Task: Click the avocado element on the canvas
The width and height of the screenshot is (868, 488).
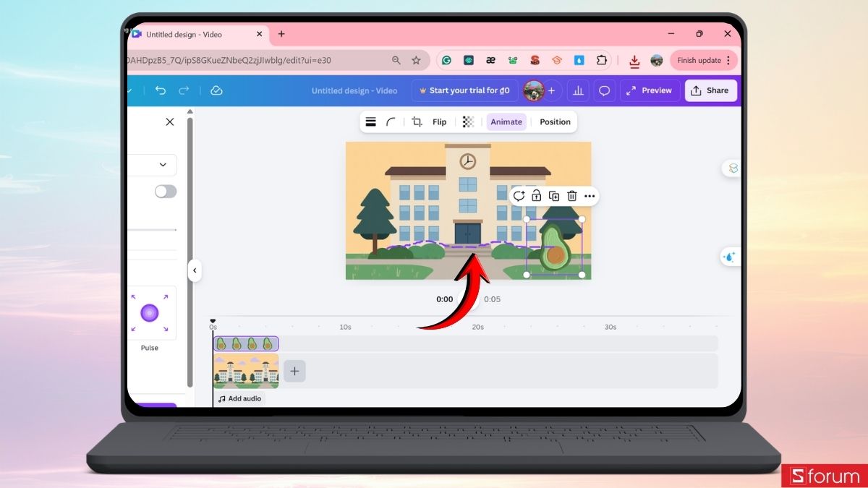Action: coord(554,247)
